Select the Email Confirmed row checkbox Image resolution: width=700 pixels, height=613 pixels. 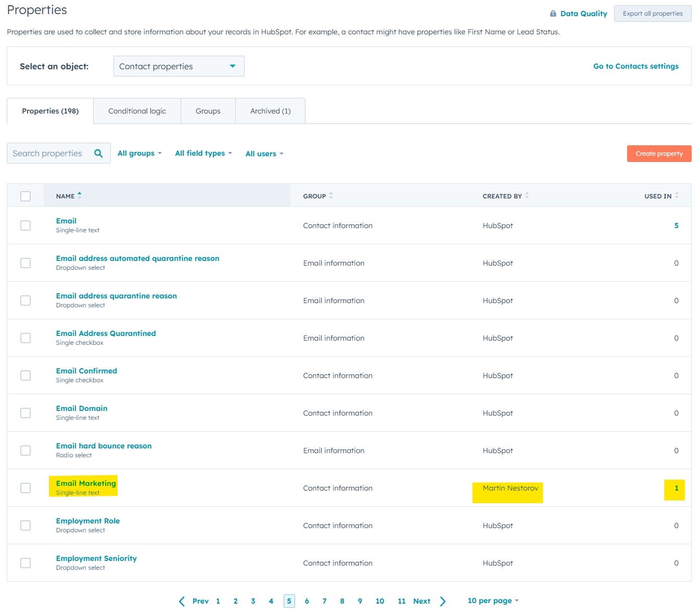point(26,375)
